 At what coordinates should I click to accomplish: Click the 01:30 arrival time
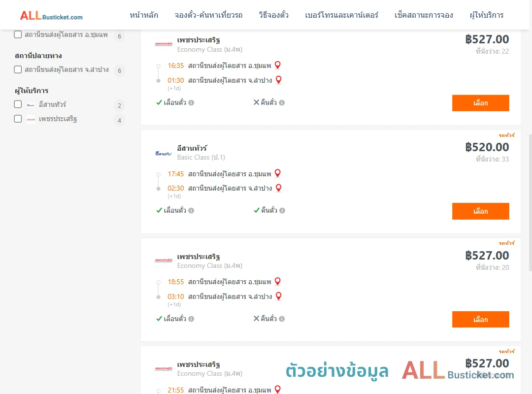175,80
